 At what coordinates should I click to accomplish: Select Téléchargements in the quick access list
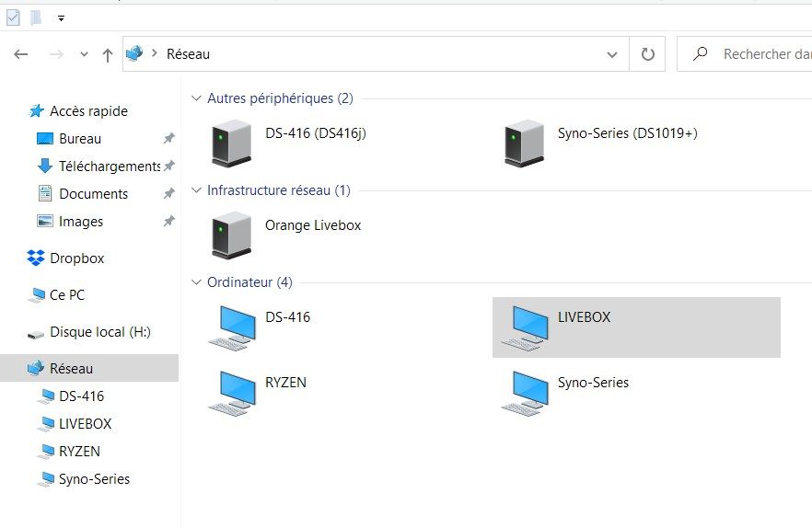point(109,166)
